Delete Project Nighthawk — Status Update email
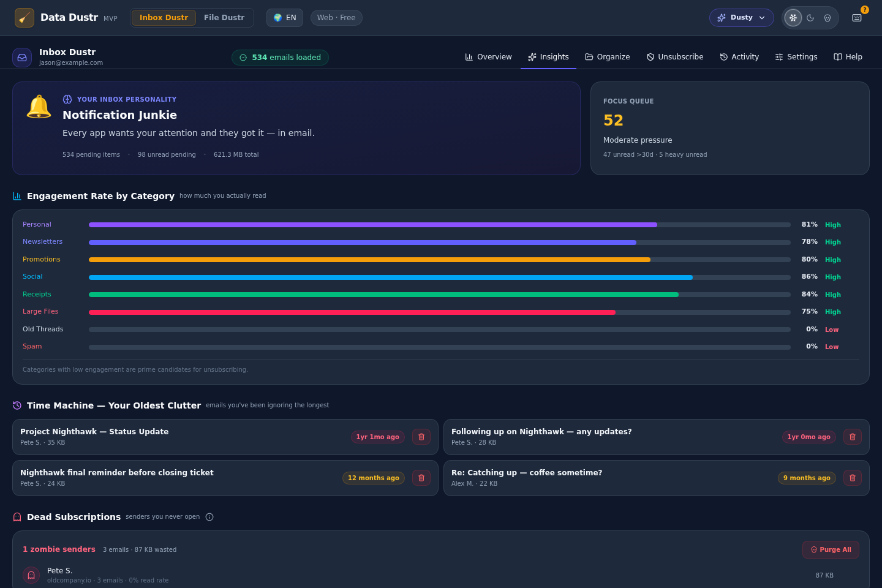882x588 pixels. 421,437
